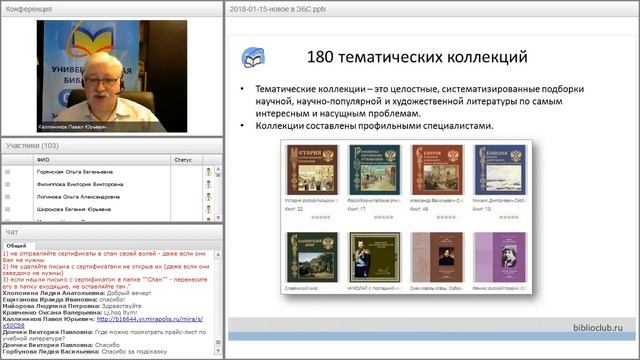Click the user icon for Горинская Ольга Евгеньевна
The height and width of the screenshot is (360, 640).
(x=209, y=172)
